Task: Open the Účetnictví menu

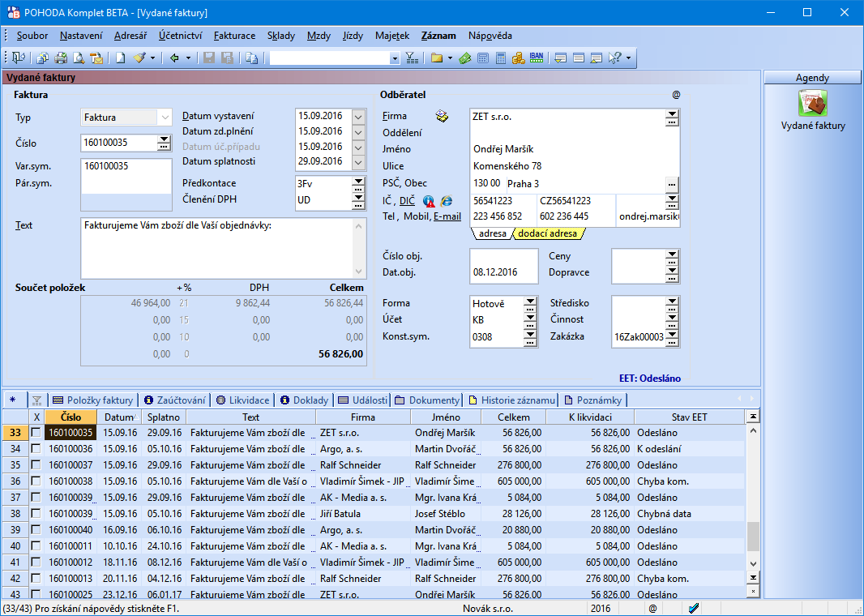Action: [x=180, y=36]
